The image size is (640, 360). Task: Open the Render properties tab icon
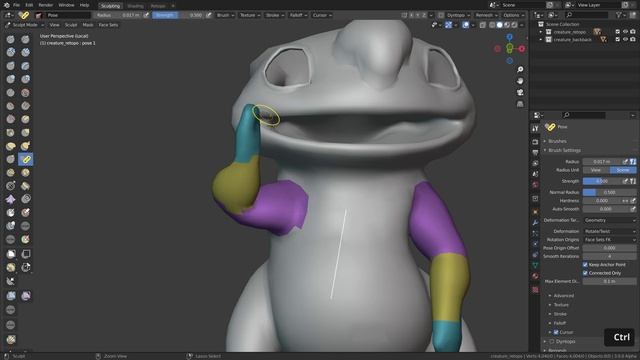(x=535, y=142)
